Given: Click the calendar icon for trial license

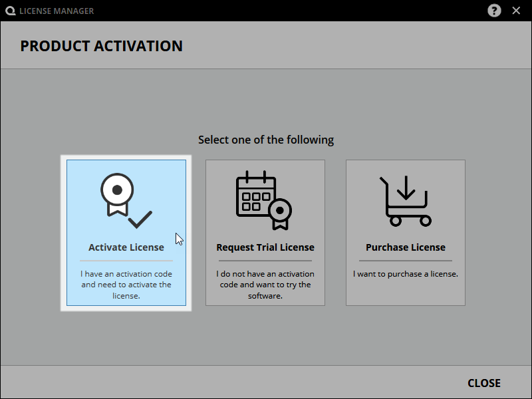Looking at the screenshot, I should [x=256, y=195].
